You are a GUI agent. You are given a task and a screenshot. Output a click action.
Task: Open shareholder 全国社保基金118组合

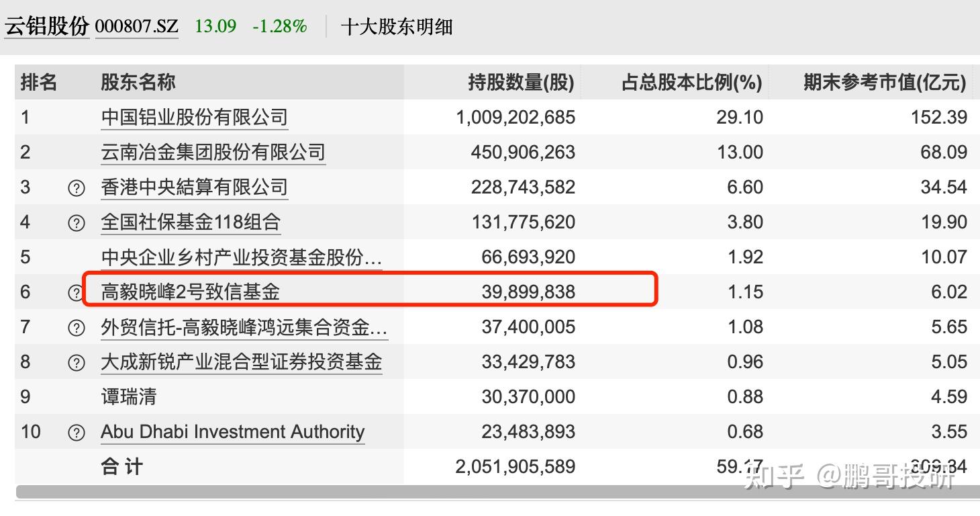click(x=191, y=222)
